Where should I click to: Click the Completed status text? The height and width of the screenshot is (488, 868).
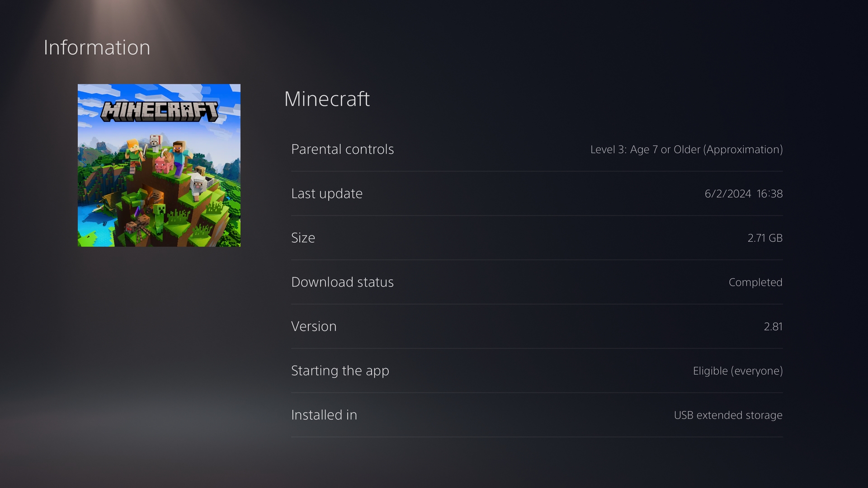tap(755, 282)
